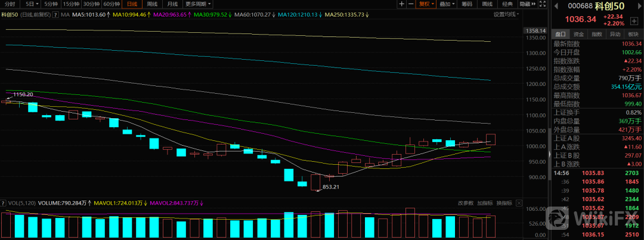644x240 pixels.
Task: Open the 复权 adjustment dropdown
Action: pyautogui.click(x=426, y=4)
